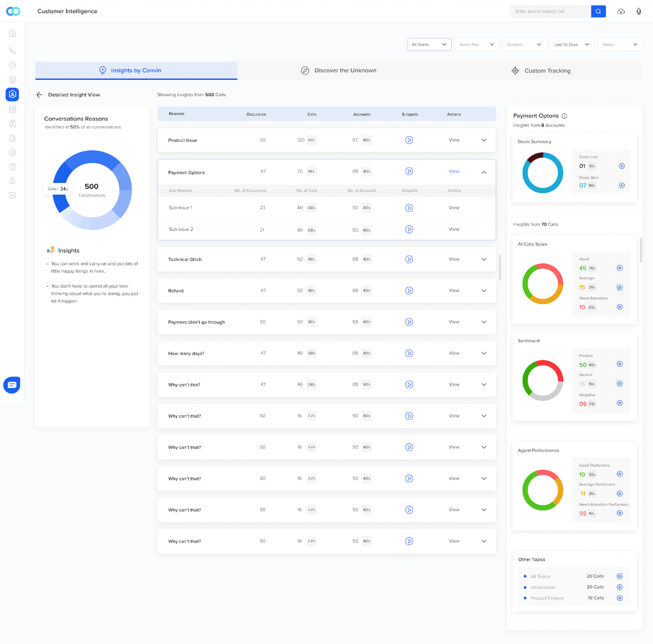
Task: Open Notifications via the bell icon
Action: (13, 181)
